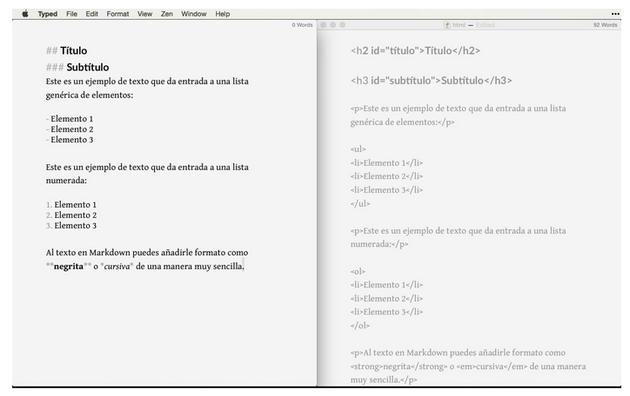Click the italic word '*cursiva*' in left editor
This screenshot has height=396, width=630.
117,266
